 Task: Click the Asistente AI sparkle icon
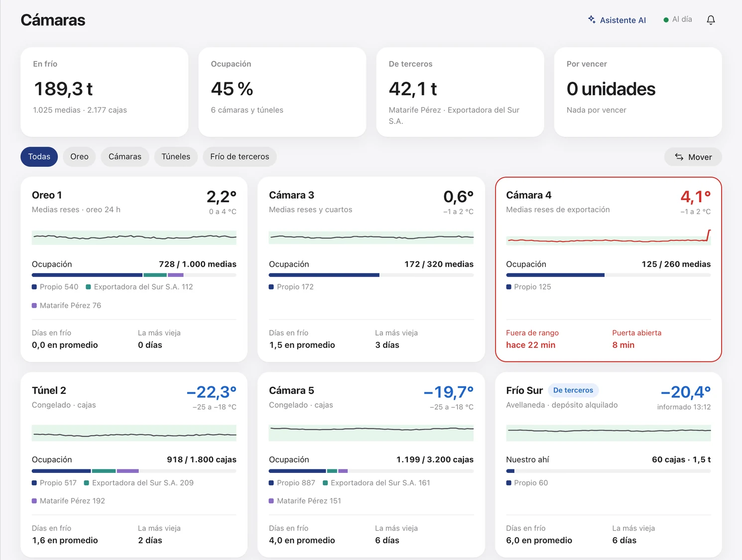point(592,19)
